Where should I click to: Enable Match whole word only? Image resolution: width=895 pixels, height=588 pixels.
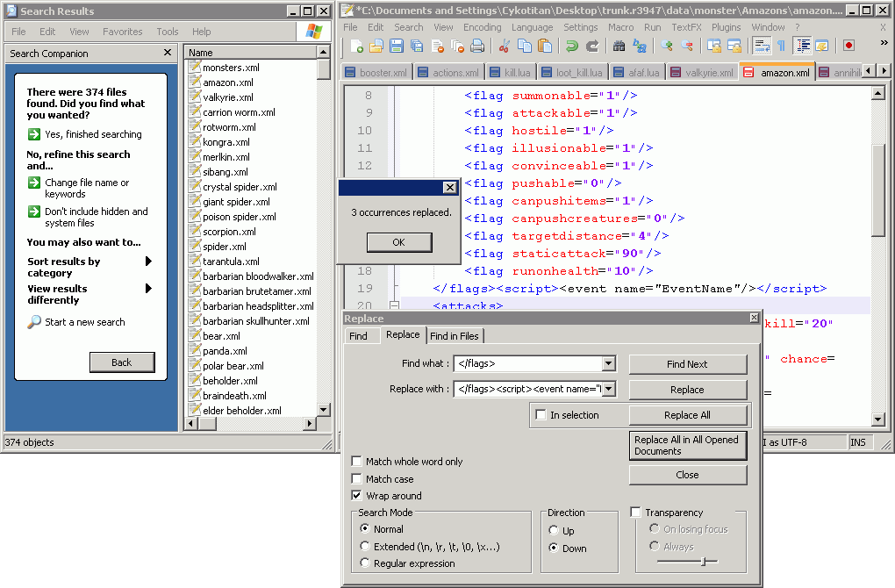coord(357,462)
